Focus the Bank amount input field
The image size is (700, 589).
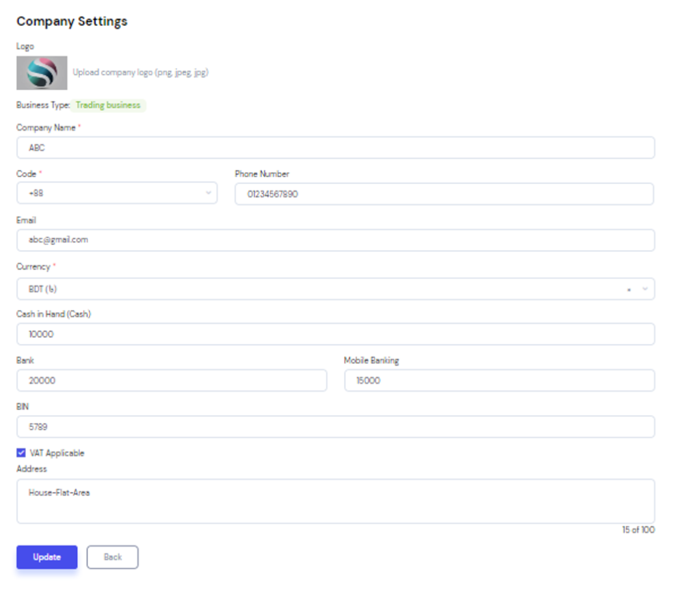172,380
